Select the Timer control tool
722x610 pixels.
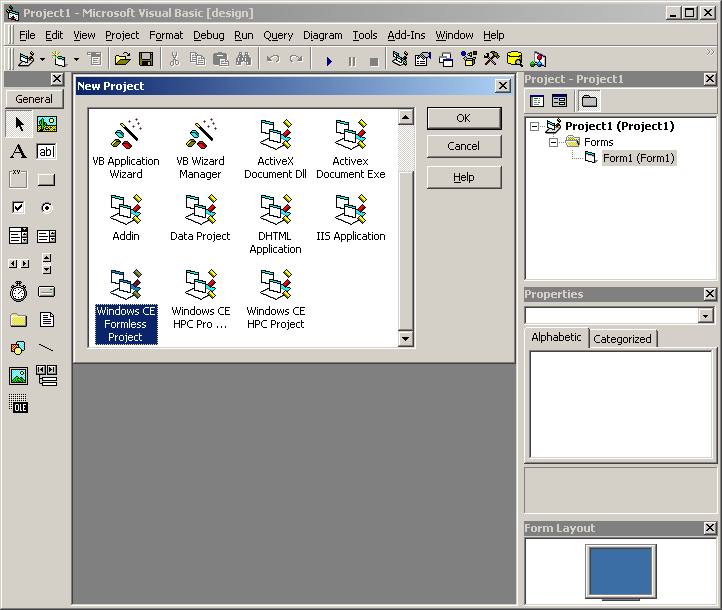point(19,292)
